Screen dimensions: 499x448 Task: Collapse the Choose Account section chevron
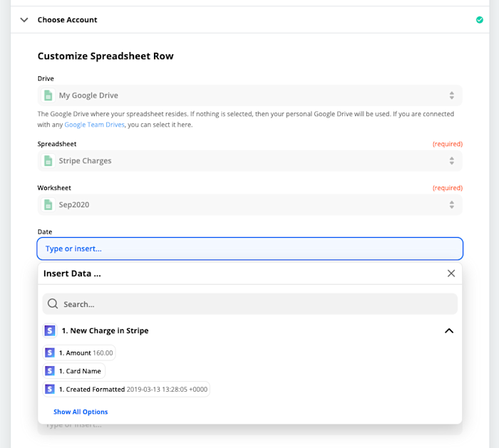pyautogui.click(x=24, y=20)
